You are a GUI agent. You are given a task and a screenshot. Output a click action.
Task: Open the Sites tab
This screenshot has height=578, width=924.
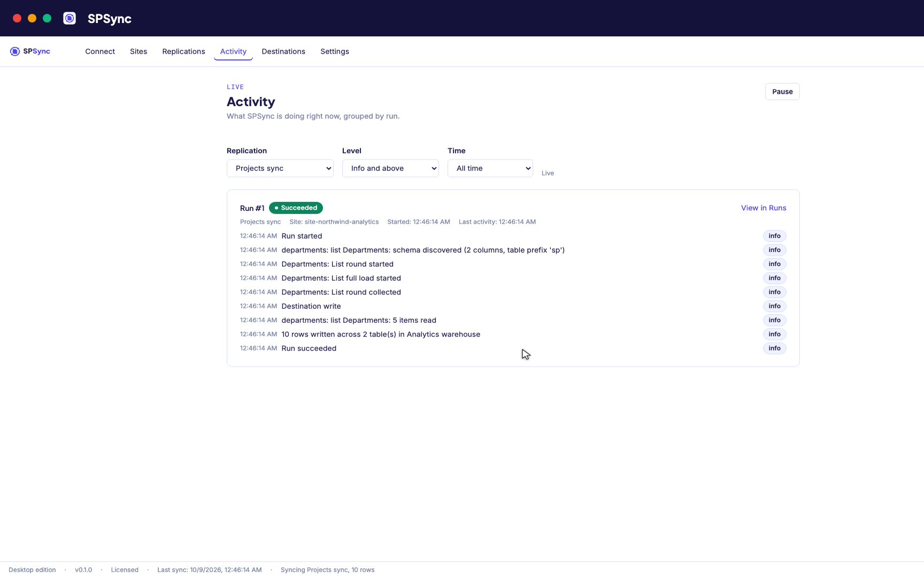pos(138,51)
